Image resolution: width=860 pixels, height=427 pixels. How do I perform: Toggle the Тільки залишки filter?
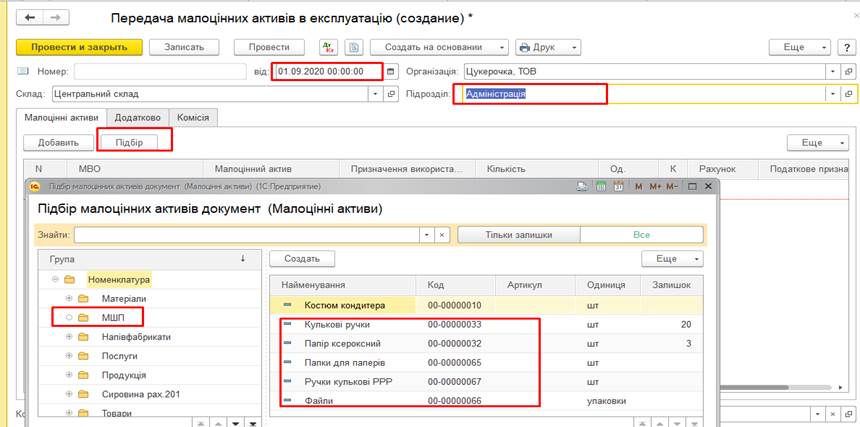(519, 235)
